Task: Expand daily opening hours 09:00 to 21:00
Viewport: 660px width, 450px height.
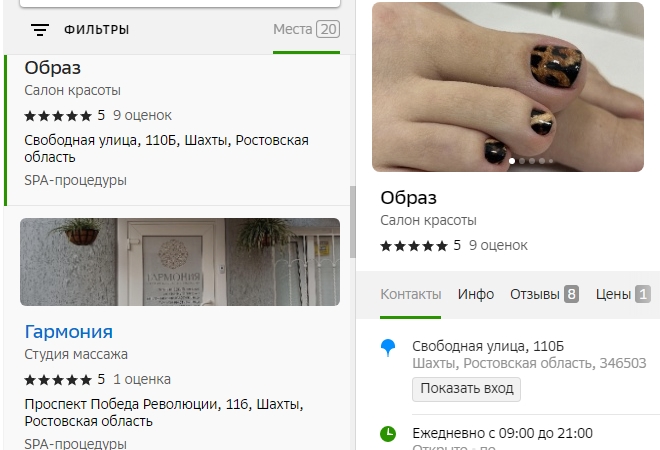Action: pyautogui.click(x=503, y=433)
